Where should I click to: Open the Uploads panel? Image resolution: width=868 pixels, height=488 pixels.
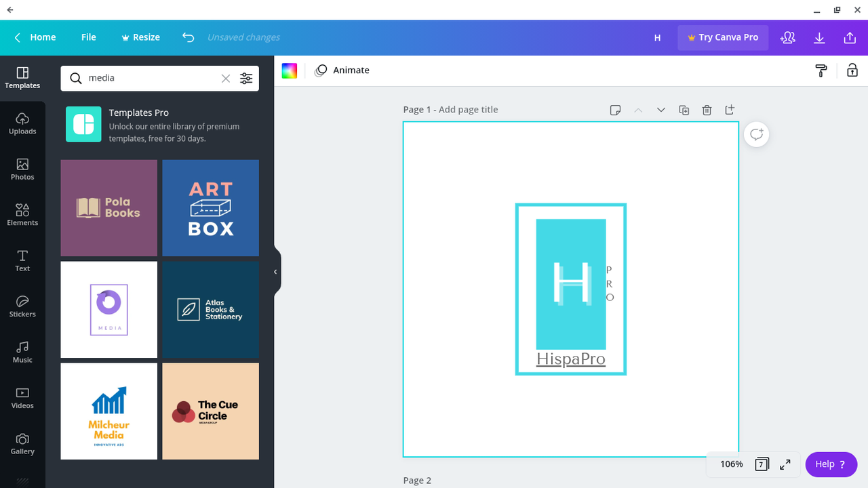22,124
